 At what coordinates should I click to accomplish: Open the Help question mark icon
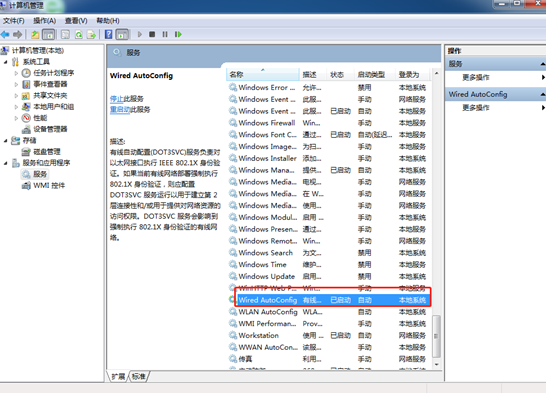pyautogui.click(x=109, y=34)
